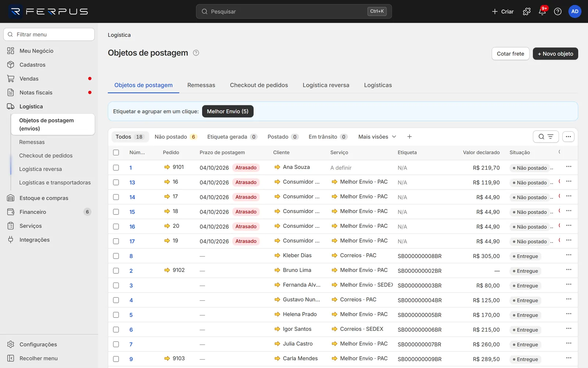Tick checkbox for Kleber Dias row

point(116,256)
